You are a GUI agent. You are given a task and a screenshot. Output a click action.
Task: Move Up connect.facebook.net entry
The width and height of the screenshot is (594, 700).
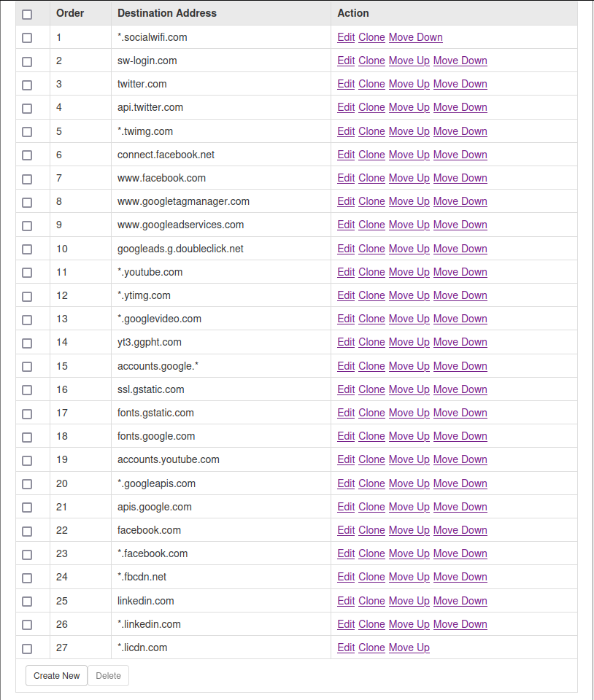(409, 155)
